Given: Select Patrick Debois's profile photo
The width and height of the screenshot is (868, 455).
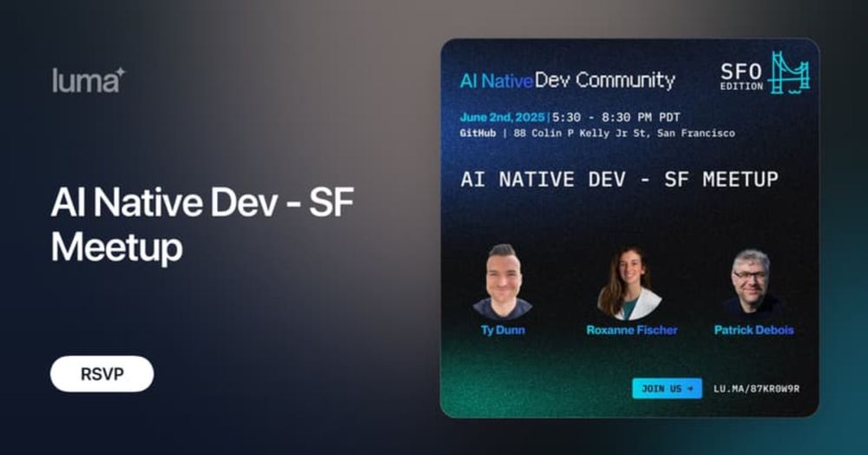Looking at the screenshot, I should click(752, 283).
